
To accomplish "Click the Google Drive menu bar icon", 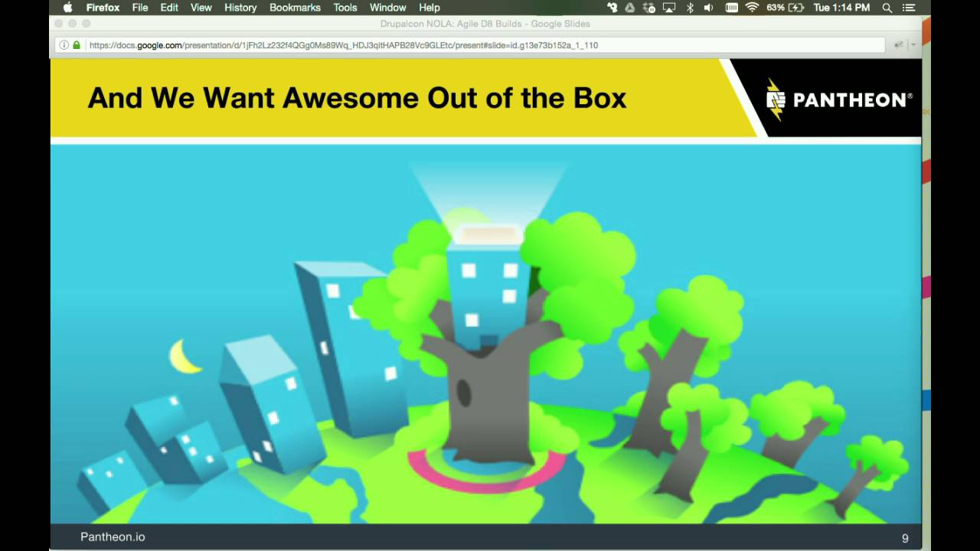I will pyautogui.click(x=630, y=8).
